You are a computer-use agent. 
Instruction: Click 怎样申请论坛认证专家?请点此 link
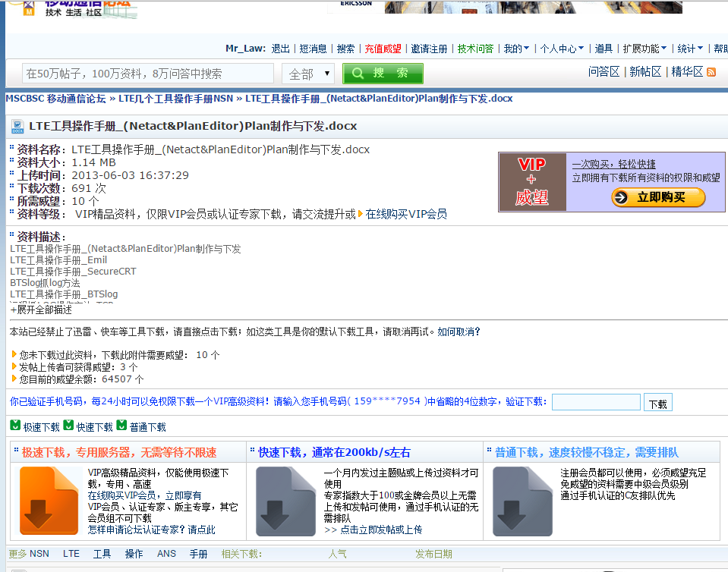(x=151, y=530)
